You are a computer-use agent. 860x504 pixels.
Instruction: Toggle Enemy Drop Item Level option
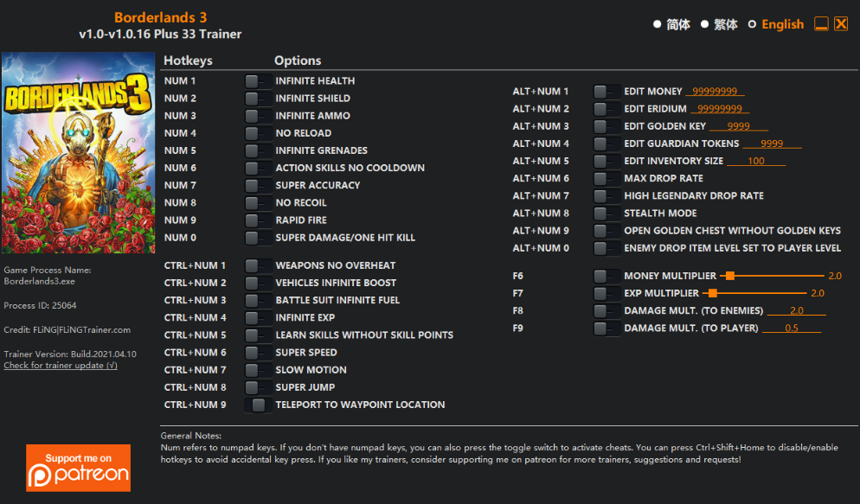(x=606, y=248)
